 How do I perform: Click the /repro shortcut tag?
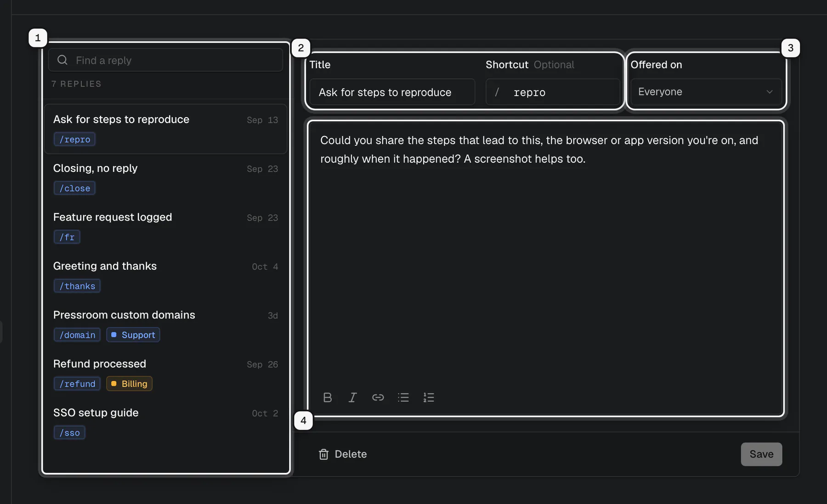(x=74, y=139)
